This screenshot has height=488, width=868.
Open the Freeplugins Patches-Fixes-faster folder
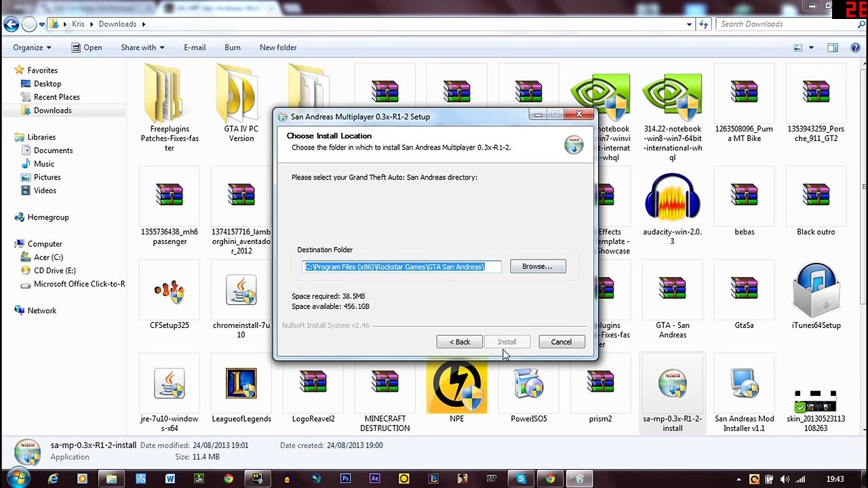pyautogui.click(x=170, y=108)
